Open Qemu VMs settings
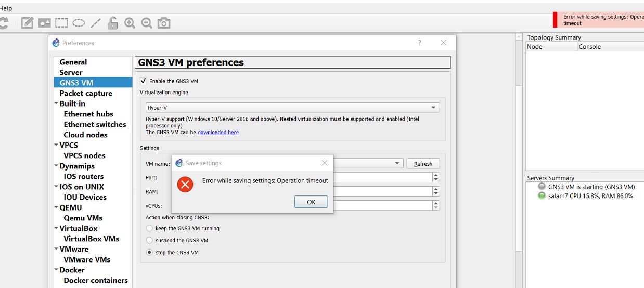This screenshot has width=644, height=288. pos(83,218)
